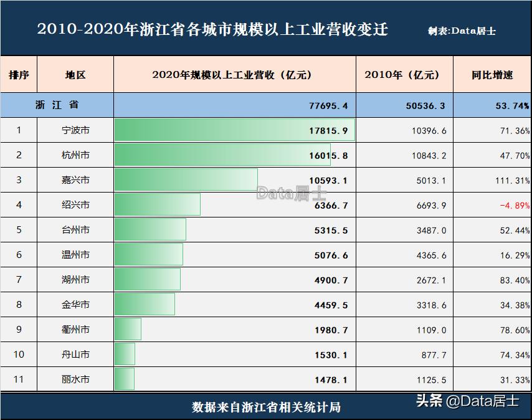Click the 地区 column header
Image resolution: width=532 pixels, height=420 pixels.
(x=75, y=75)
